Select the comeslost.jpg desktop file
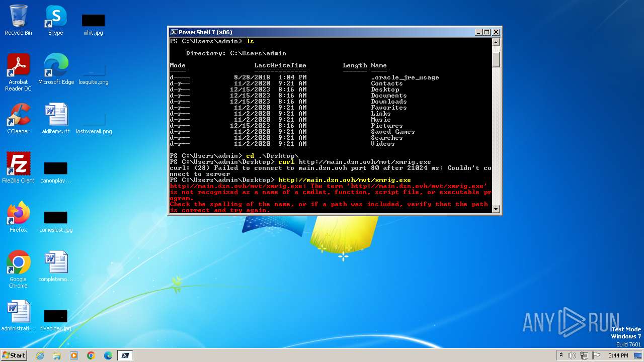 [x=56, y=221]
